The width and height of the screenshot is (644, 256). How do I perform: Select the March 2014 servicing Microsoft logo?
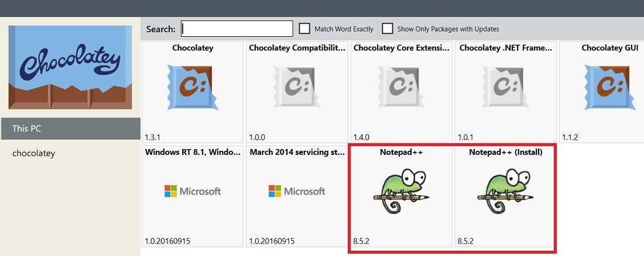[297, 191]
